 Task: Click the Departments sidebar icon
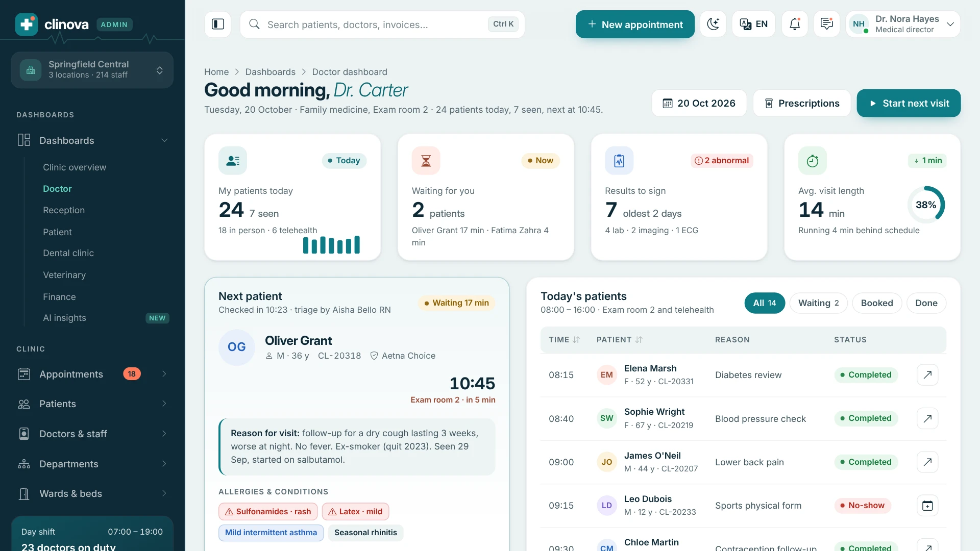24,464
